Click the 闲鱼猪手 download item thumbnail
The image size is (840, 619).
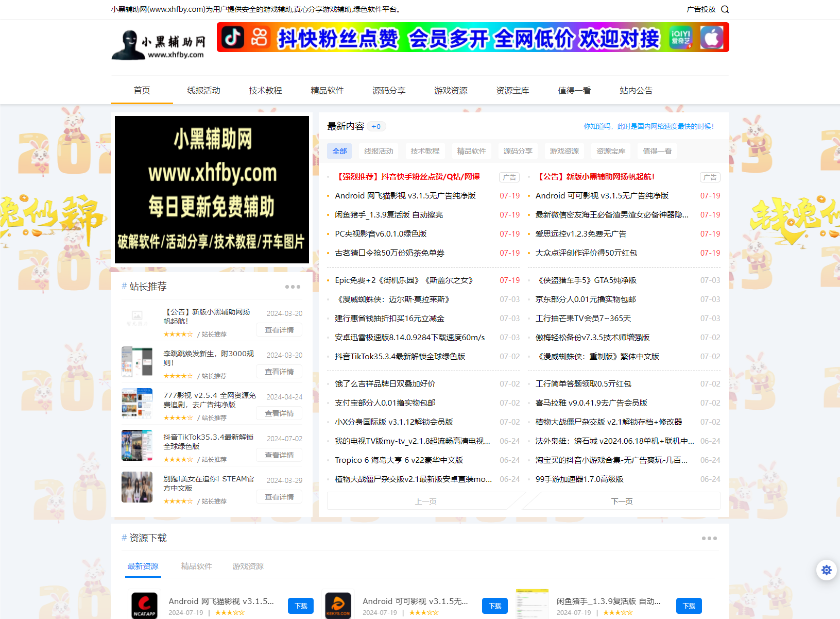pyautogui.click(x=532, y=604)
